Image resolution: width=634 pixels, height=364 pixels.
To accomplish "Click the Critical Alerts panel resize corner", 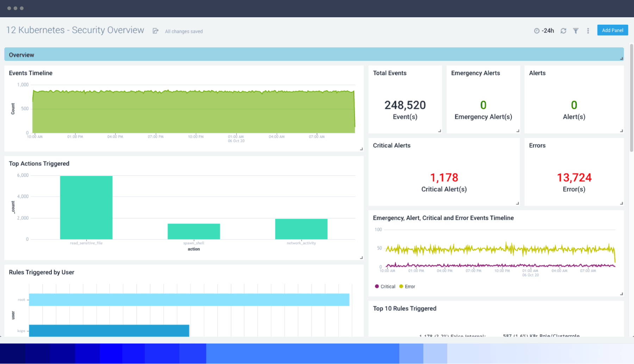I will (517, 203).
